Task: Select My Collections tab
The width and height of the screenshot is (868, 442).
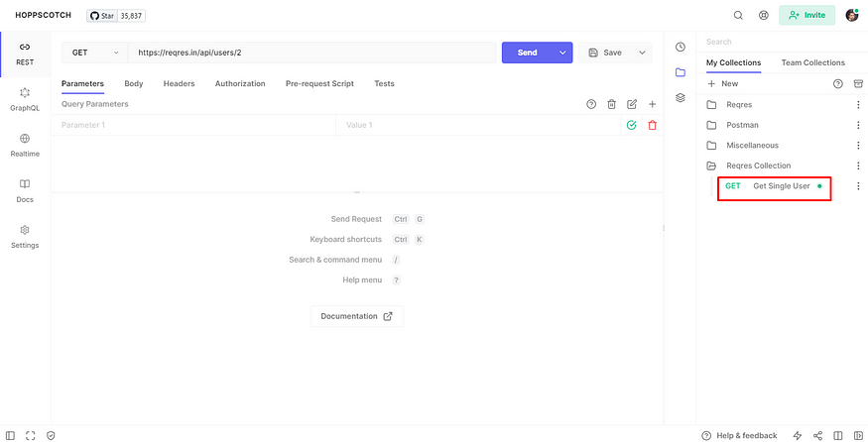Action: pos(733,63)
